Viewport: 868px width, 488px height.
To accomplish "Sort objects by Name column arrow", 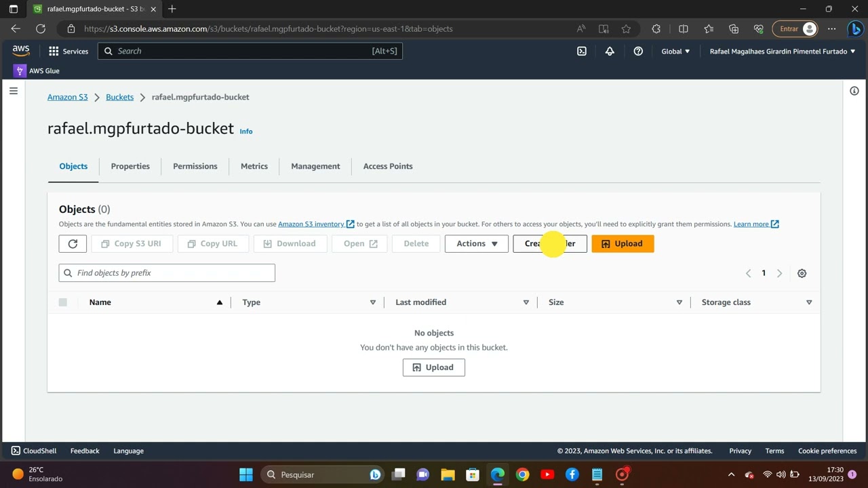I will (x=219, y=302).
